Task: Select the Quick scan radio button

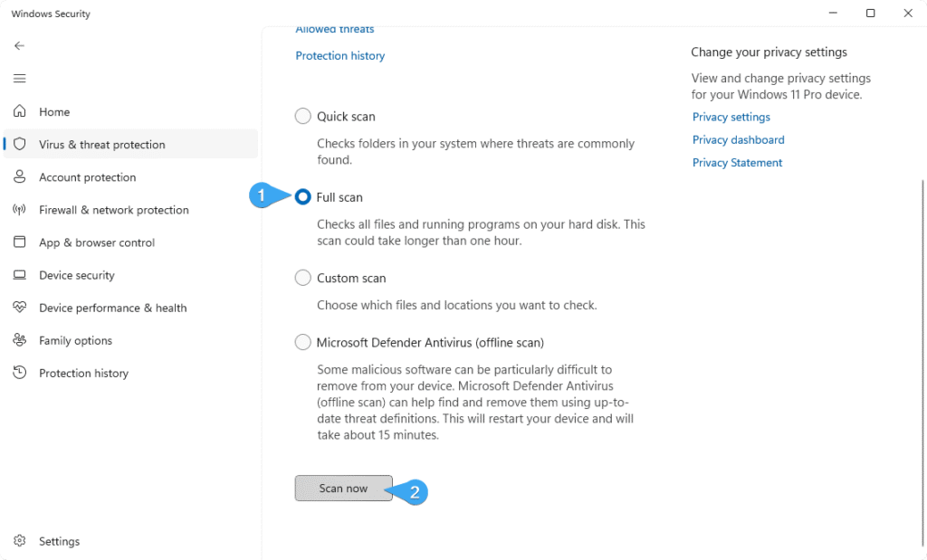Action: [302, 116]
